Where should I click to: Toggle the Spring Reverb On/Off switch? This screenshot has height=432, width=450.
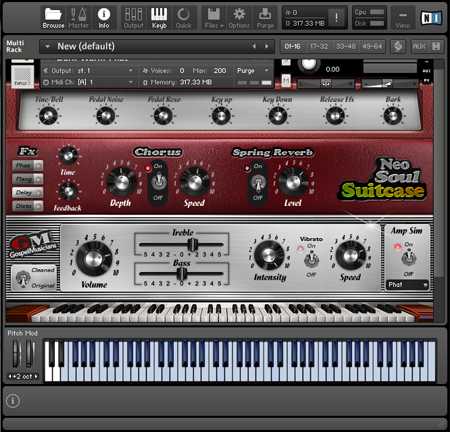coord(257,182)
